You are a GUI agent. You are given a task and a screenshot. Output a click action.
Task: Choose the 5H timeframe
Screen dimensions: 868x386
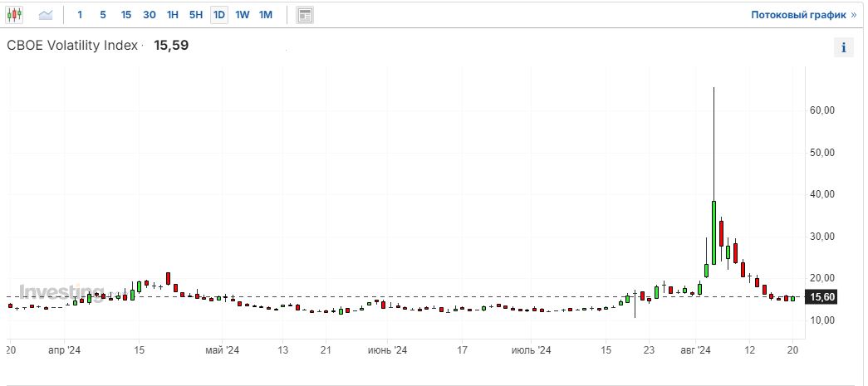(196, 15)
